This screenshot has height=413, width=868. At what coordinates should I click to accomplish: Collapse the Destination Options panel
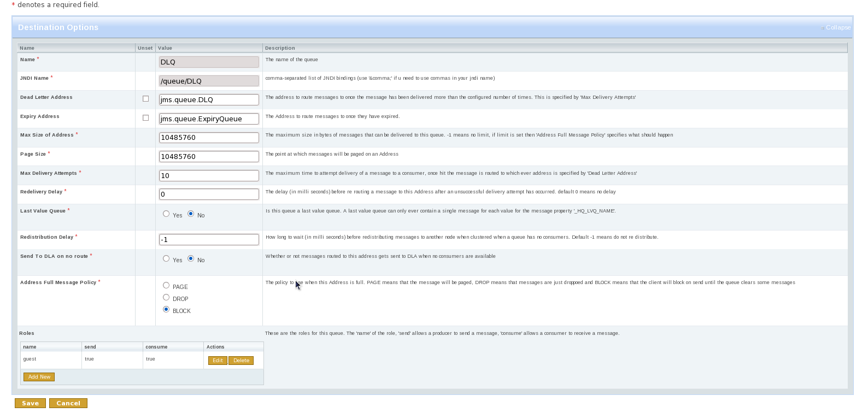click(x=837, y=27)
